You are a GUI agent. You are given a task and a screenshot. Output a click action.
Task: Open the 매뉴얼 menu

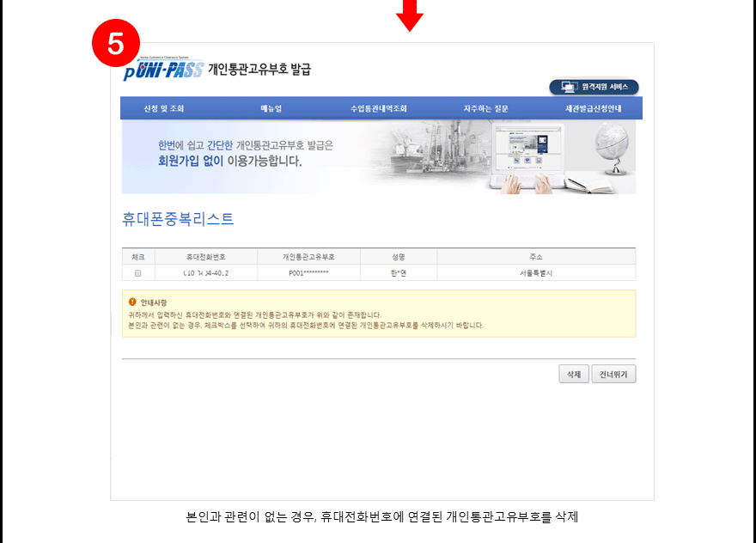[x=271, y=108]
